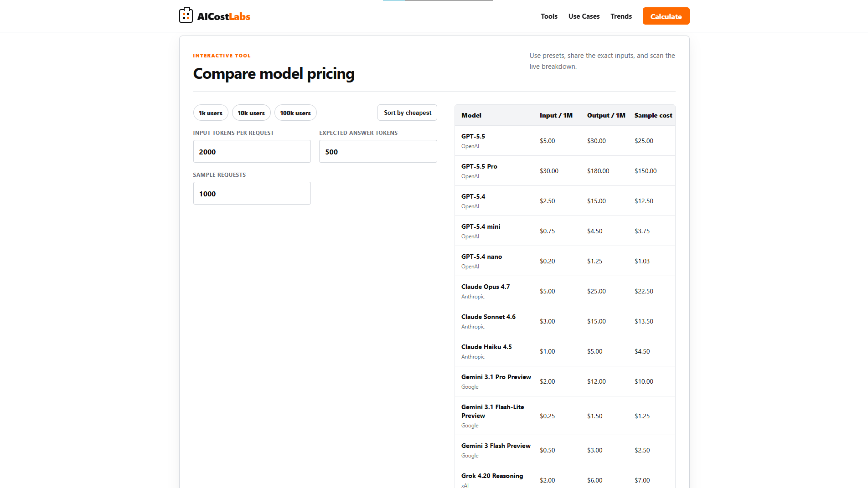Select the GPT-5.5 Pro model name
Viewport: 868px width, 488px height.
(479, 166)
